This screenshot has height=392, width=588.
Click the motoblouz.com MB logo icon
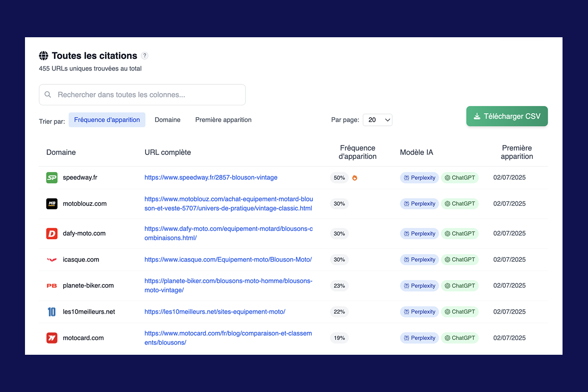[x=52, y=204]
